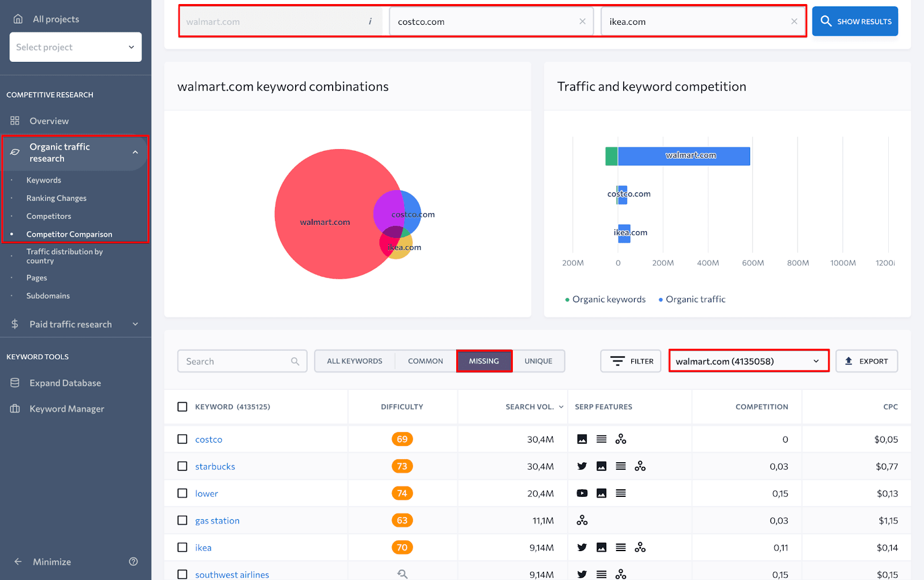The image size is (924, 580).
Task: Open the help question mark icon
Action: point(133,562)
